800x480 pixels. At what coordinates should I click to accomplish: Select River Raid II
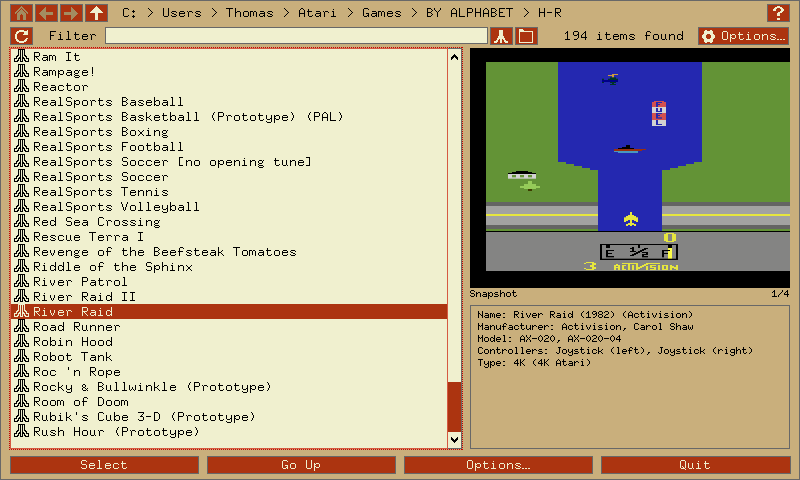(x=229, y=297)
